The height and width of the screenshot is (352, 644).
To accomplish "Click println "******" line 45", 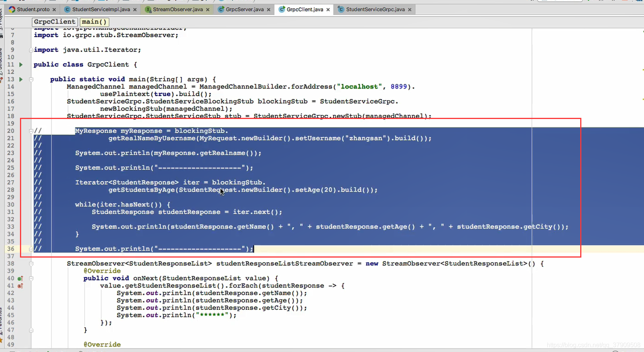I will [x=177, y=316].
